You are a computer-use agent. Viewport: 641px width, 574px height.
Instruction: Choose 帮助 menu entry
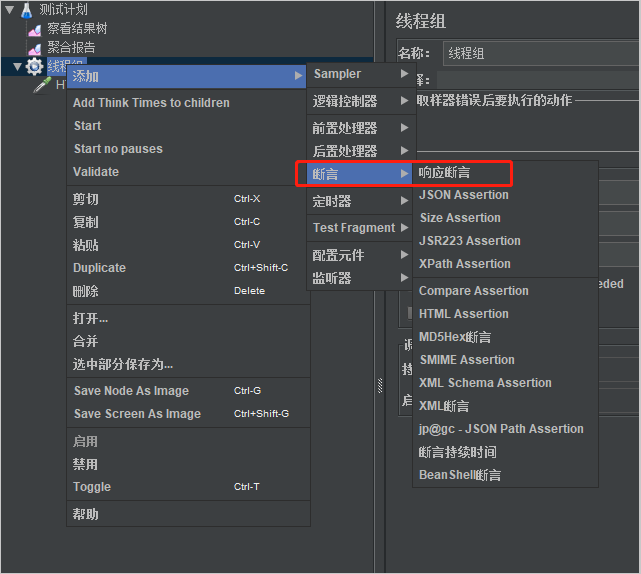[x=188, y=514]
